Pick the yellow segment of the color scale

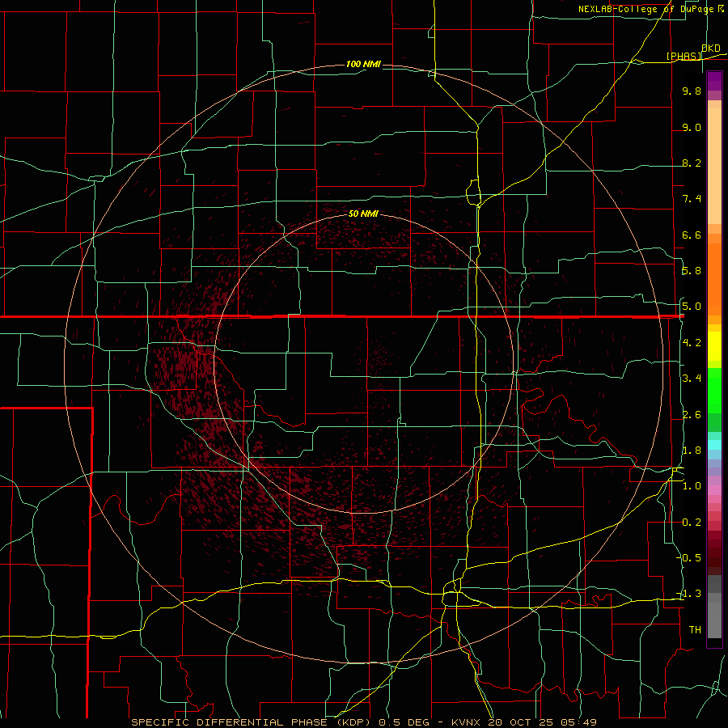(x=714, y=346)
